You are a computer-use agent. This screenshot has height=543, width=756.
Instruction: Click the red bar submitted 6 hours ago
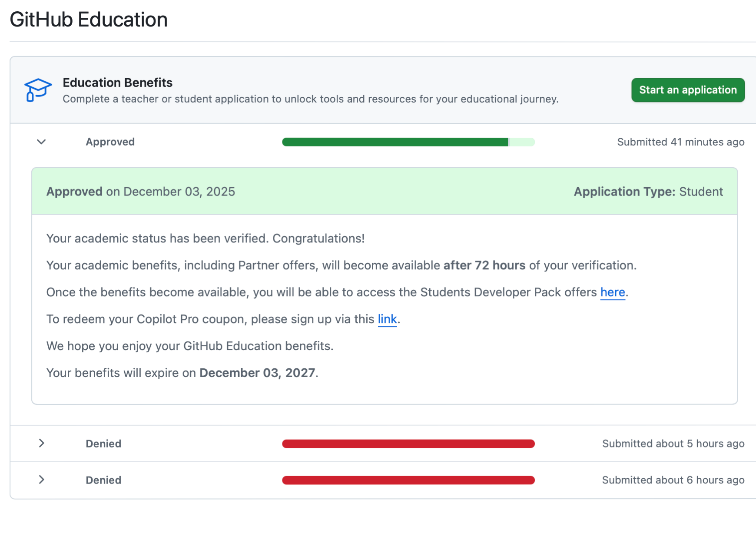(408, 480)
